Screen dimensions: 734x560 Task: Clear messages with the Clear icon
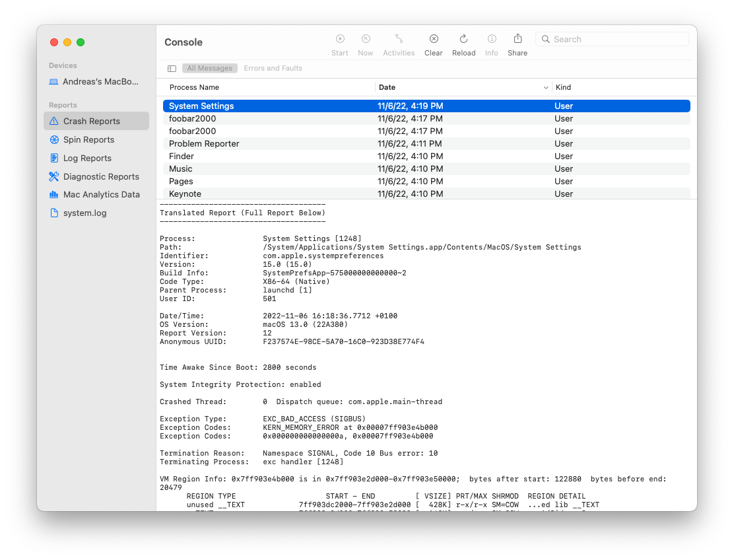pyautogui.click(x=434, y=39)
